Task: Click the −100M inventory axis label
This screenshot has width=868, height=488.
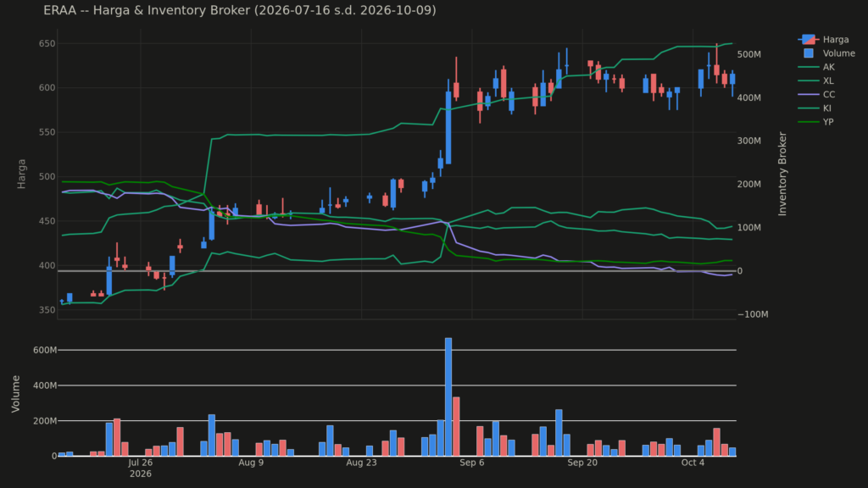Action: tap(753, 314)
